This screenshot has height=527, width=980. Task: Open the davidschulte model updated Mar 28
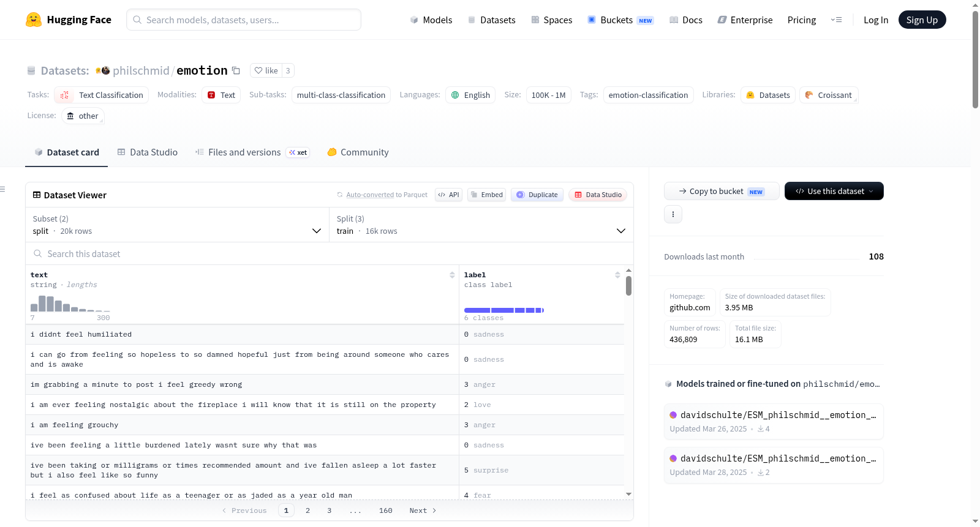774,465
